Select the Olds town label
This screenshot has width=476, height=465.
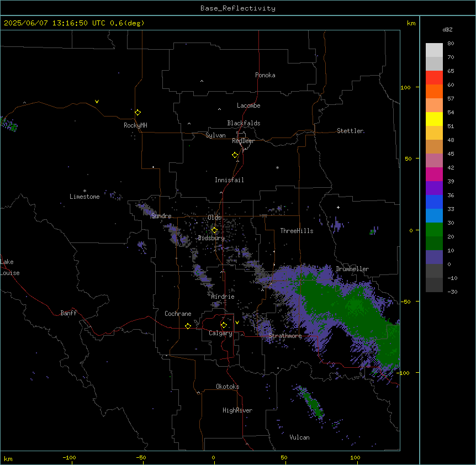[214, 218]
